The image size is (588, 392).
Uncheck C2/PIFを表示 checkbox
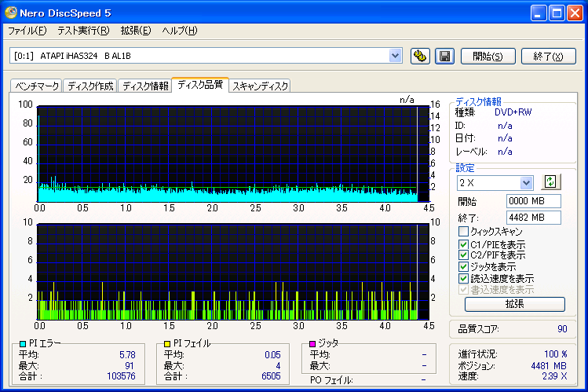click(463, 255)
